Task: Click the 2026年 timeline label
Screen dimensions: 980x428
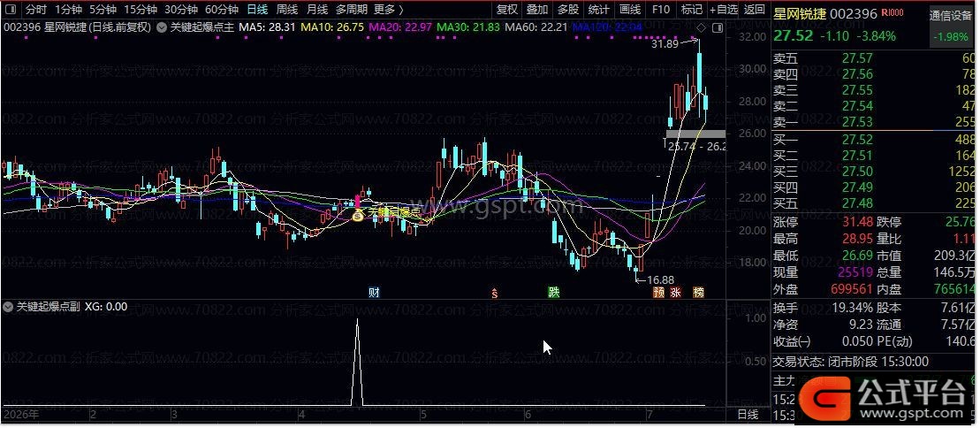Action: click(x=20, y=414)
